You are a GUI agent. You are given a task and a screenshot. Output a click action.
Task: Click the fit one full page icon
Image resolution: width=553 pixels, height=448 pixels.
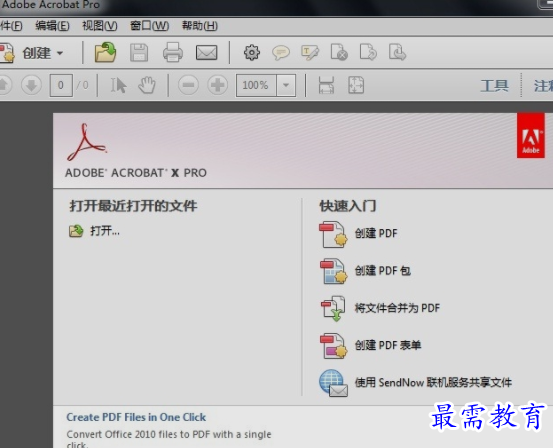click(x=356, y=85)
